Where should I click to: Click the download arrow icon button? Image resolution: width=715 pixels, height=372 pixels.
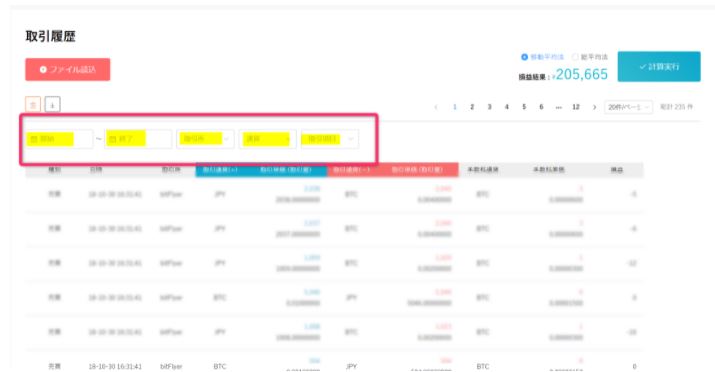pos(52,105)
